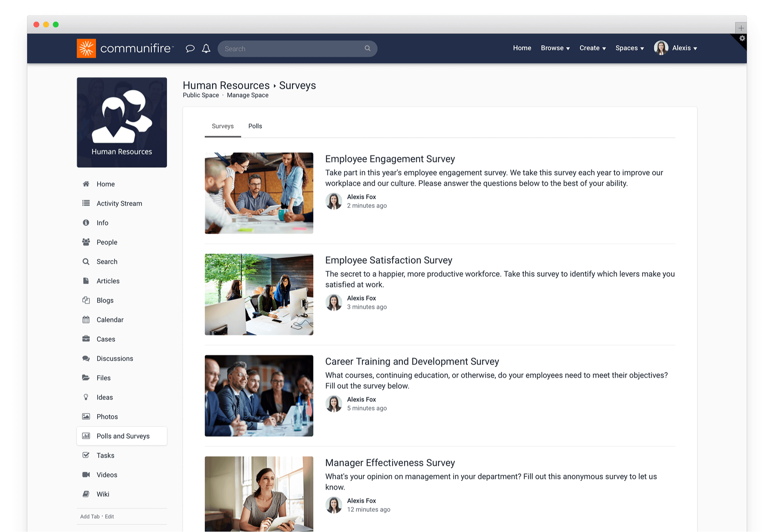Screen dimensions: 774x532
Task: Open the Videos section via the camera icon
Action: [x=86, y=475]
